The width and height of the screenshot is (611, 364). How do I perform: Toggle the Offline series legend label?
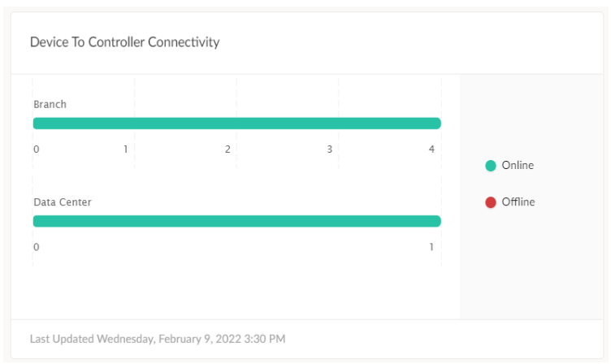pyautogui.click(x=518, y=202)
